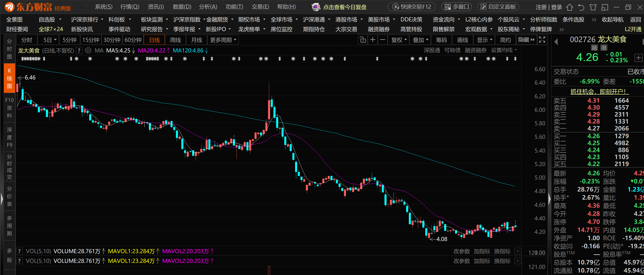Open the 更多周期 period dropdown

click(x=221, y=39)
